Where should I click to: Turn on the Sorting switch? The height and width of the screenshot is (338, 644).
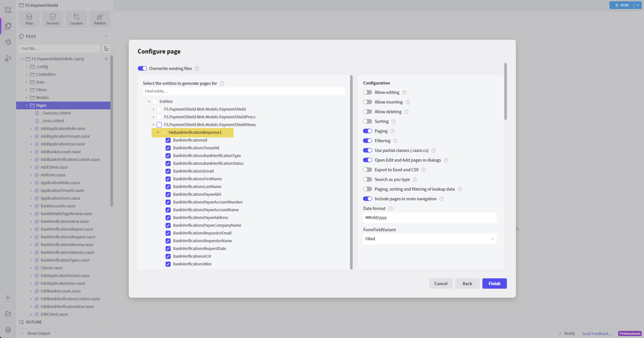point(367,121)
